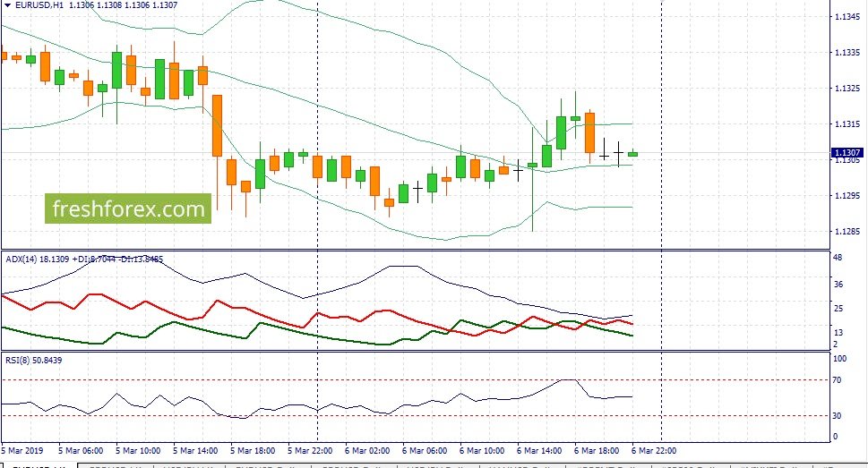Image resolution: width=868 pixels, height=468 pixels.
Task: Click the latest green candle near 1.1307
Action: pos(632,154)
